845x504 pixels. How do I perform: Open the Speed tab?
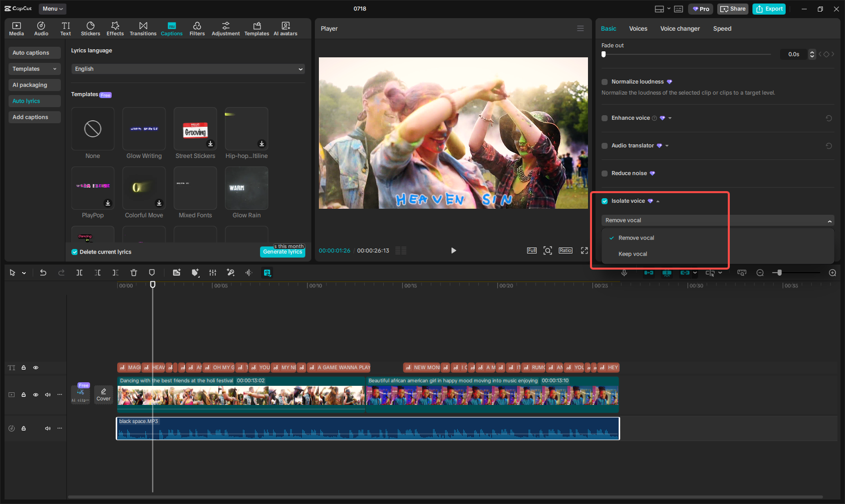tap(722, 29)
